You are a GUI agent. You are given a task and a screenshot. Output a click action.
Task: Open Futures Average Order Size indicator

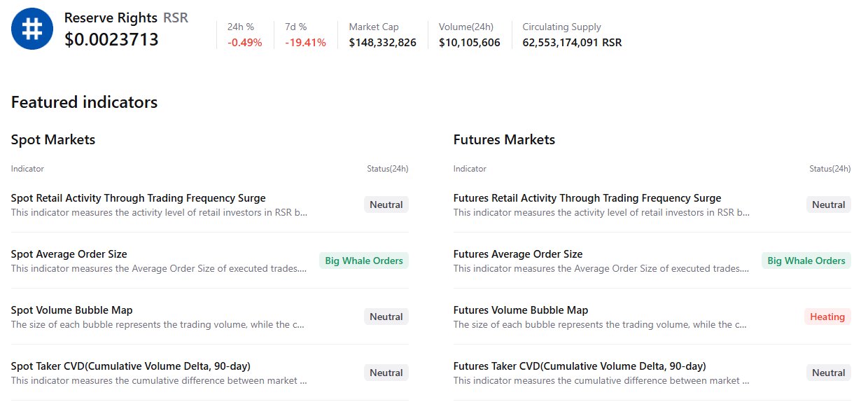tap(517, 254)
